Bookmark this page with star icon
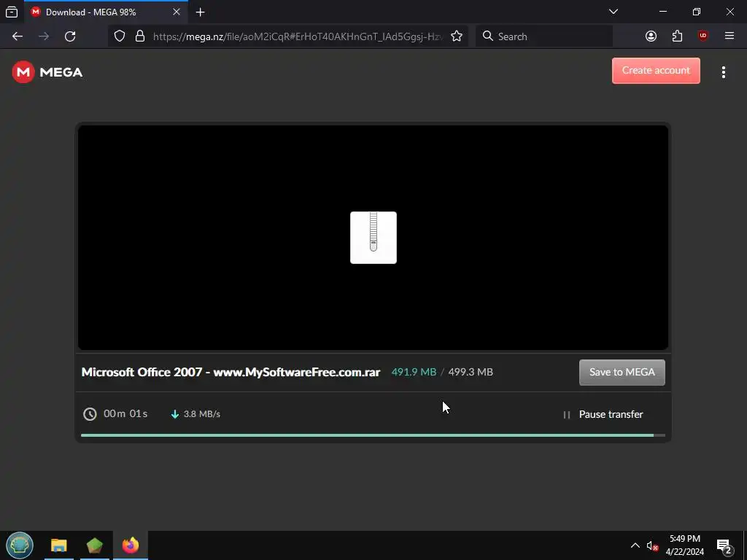The image size is (747, 560). coord(457,36)
